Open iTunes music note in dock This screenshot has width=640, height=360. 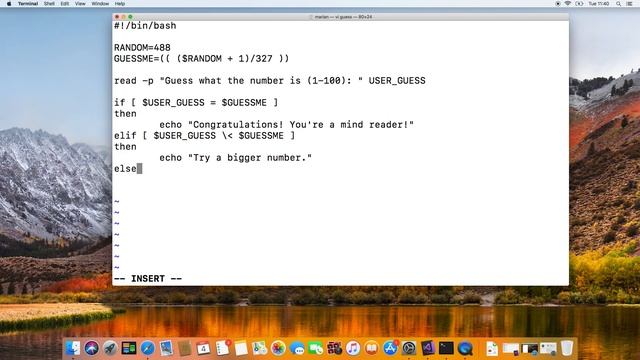click(353, 348)
